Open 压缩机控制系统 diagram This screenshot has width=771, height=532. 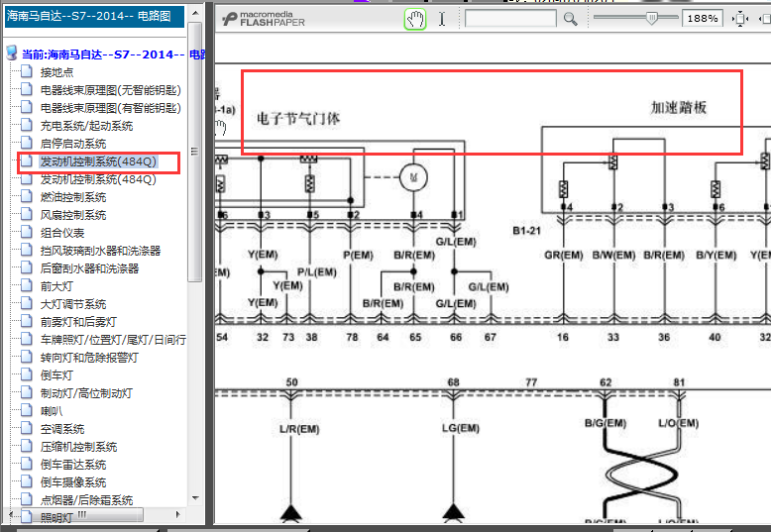78,447
